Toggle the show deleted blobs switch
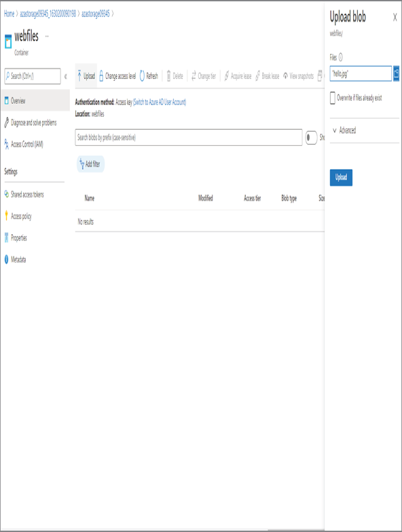 pos(311,138)
